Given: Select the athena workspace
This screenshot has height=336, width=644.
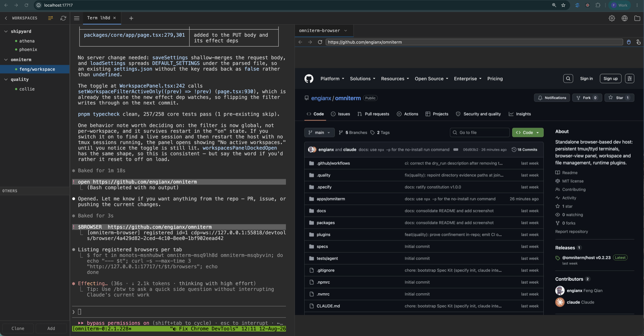Looking at the screenshot, I should pyautogui.click(x=35, y=41).
